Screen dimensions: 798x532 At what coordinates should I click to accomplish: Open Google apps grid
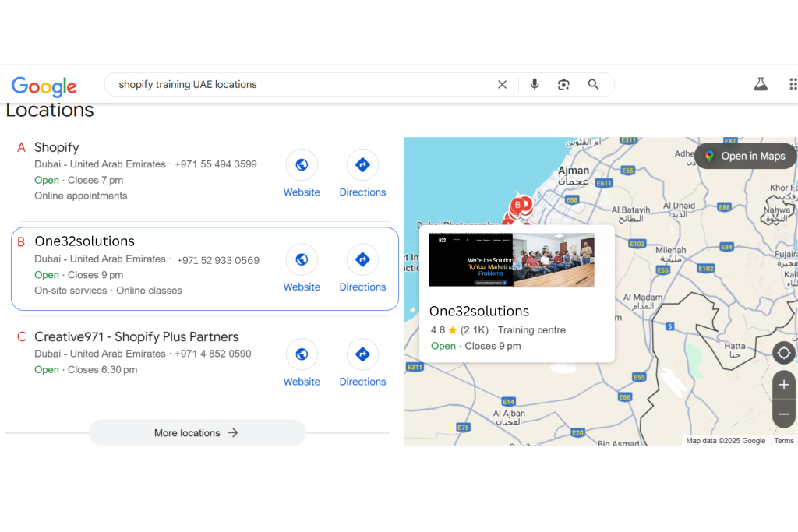coord(793,84)
